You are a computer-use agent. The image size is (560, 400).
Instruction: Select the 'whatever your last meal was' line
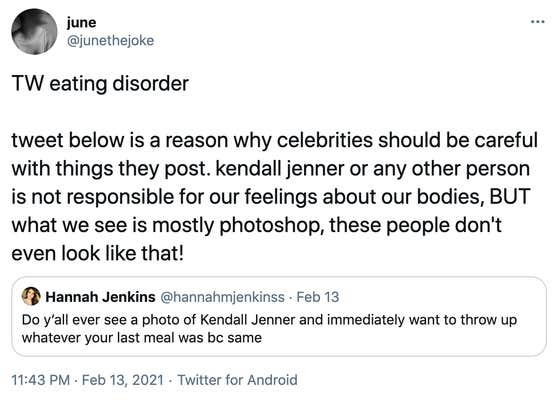click(x=141, y=338)
